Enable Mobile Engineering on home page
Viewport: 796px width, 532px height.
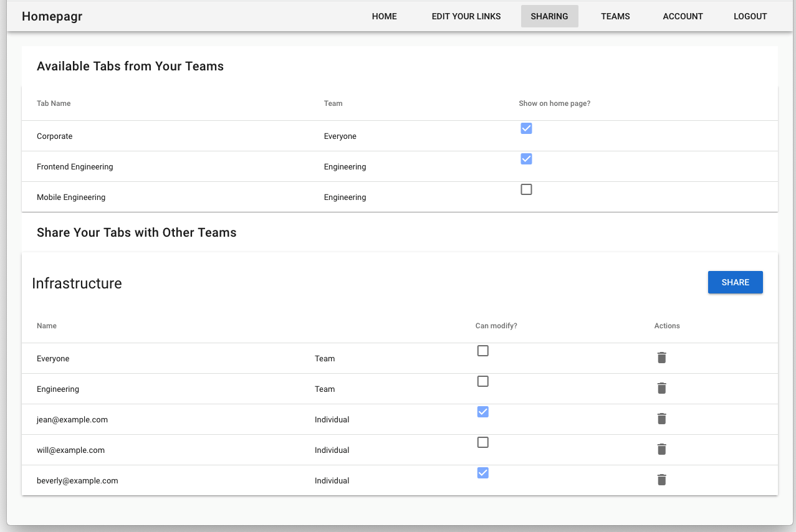(526, 189)
